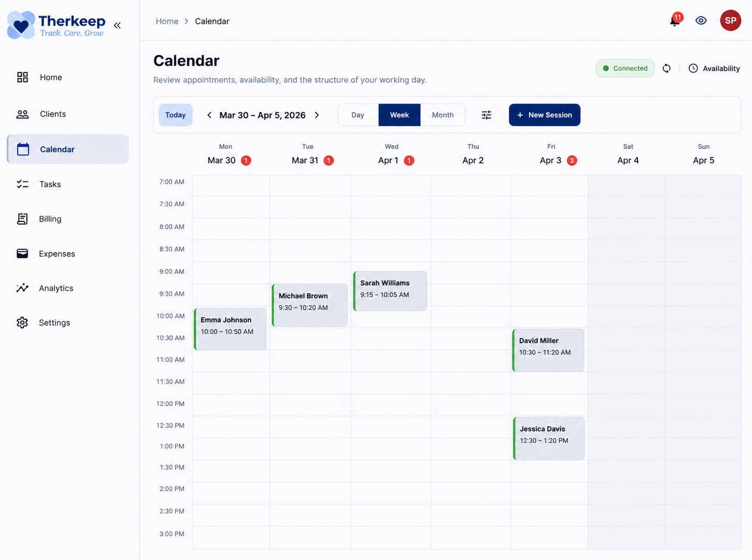The width and height of the screenshot is (752, 560).
Task: Toggle the privacy eye icon in the header
Action: pos(701,20)
